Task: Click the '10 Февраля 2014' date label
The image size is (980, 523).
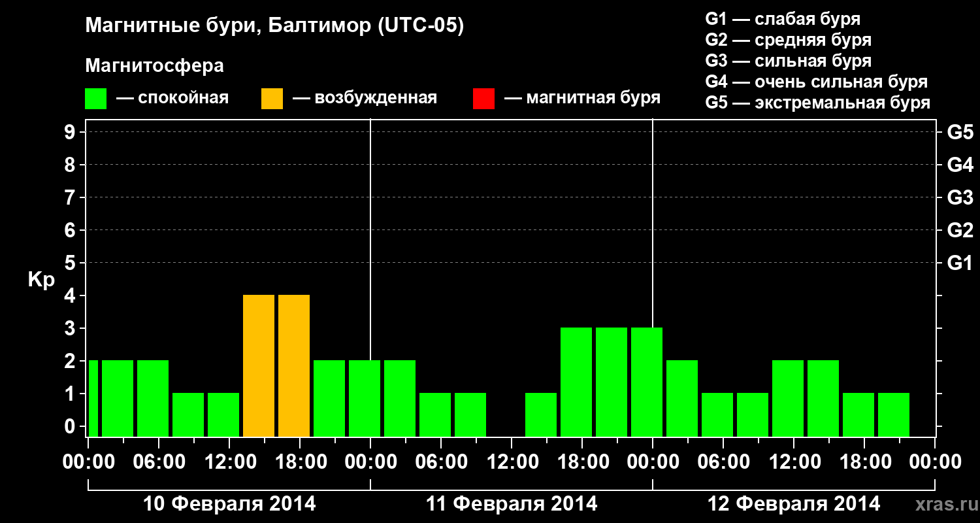Action: [229, 504]
